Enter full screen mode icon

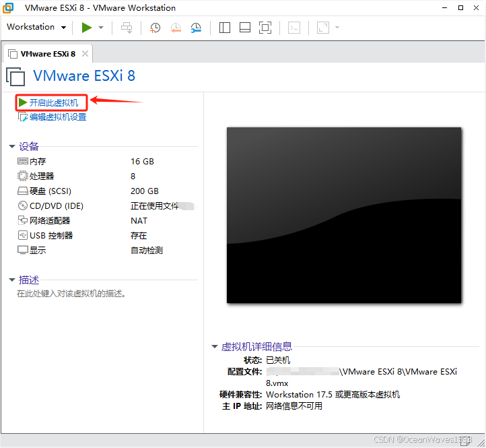pos(265,28)
